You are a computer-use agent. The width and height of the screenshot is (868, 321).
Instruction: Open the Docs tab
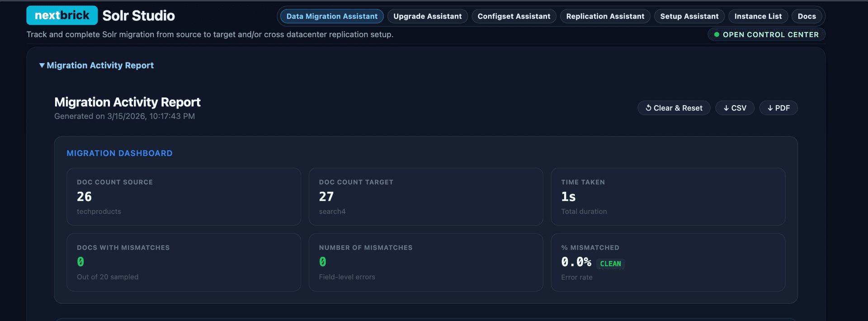807,16
